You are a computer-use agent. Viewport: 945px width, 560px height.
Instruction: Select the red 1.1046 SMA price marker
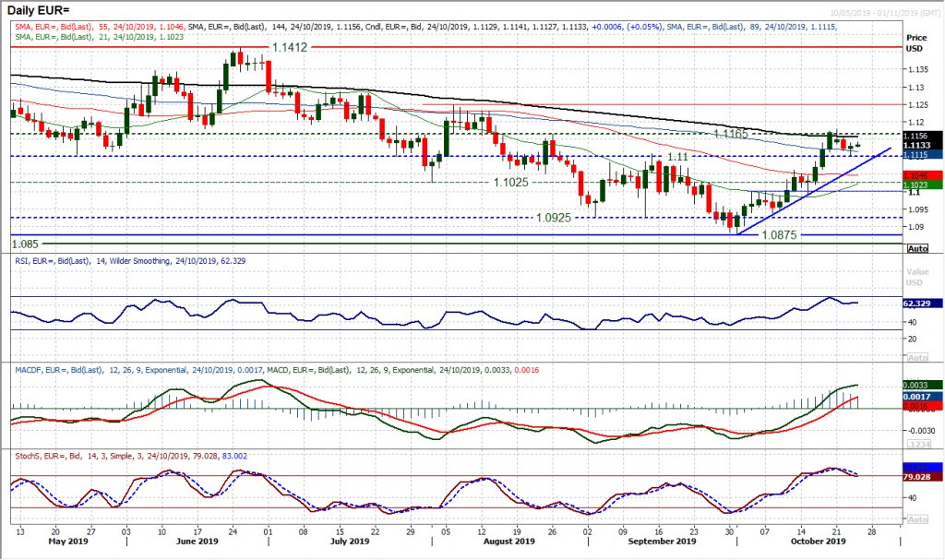point(915,175)
